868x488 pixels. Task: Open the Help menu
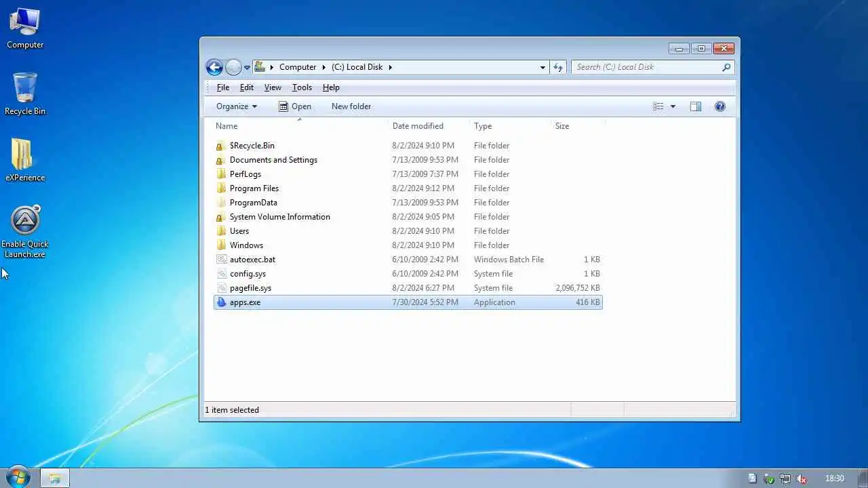pos(331,87)
